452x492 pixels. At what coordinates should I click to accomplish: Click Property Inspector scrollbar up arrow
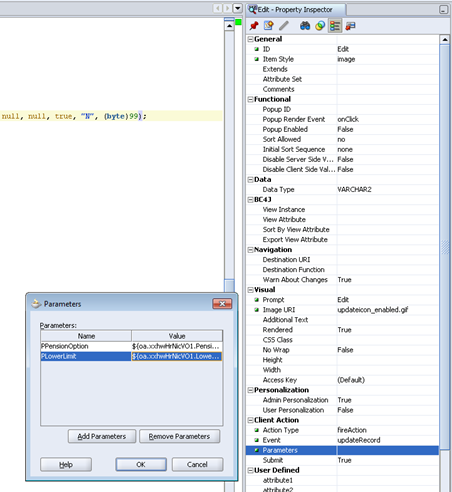(445, 40)
